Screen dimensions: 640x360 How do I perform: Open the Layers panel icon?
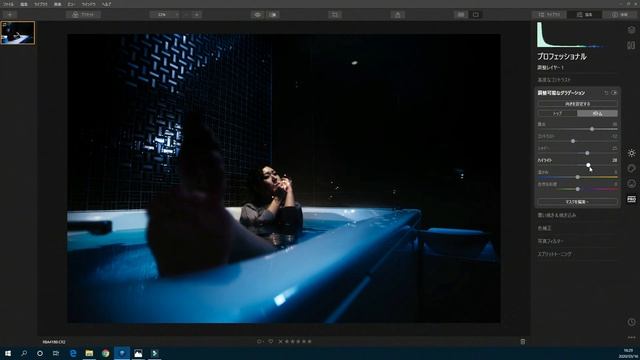click(631, 30)
